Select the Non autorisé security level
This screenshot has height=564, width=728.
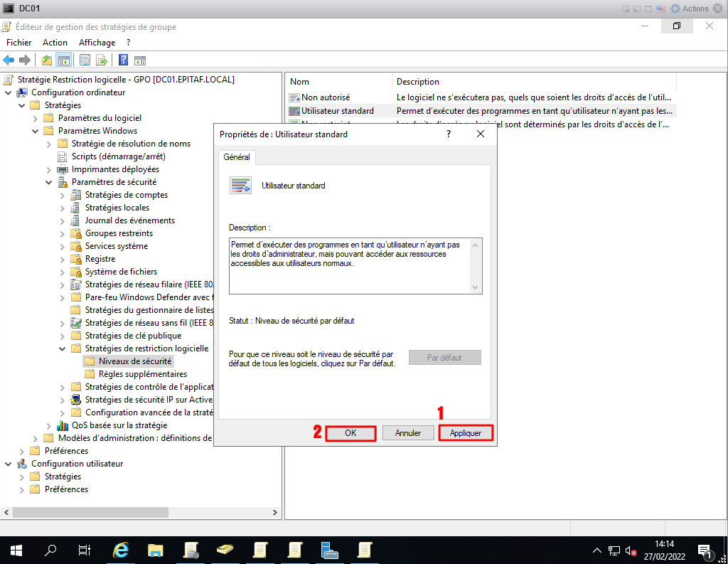pyautogui.click(x=326, y=97)
